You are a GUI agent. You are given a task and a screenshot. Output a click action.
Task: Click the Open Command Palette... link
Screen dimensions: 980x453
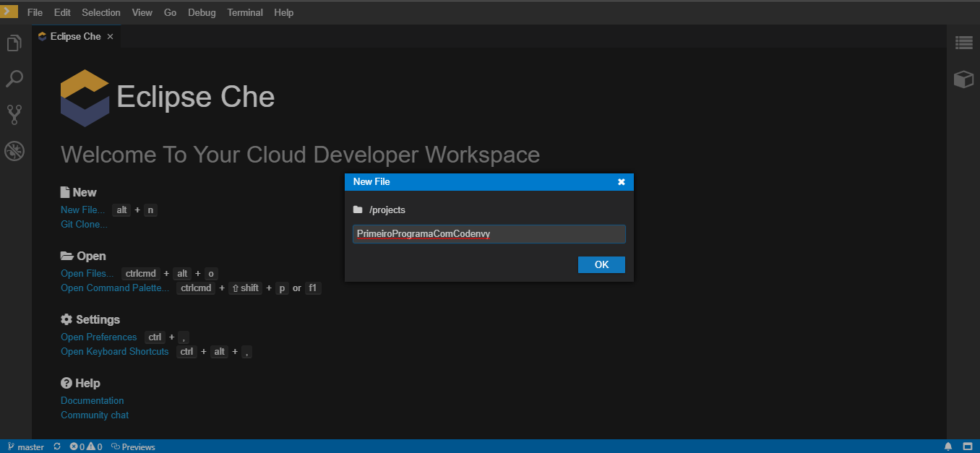pyautogui.click(x=115, y=288)
